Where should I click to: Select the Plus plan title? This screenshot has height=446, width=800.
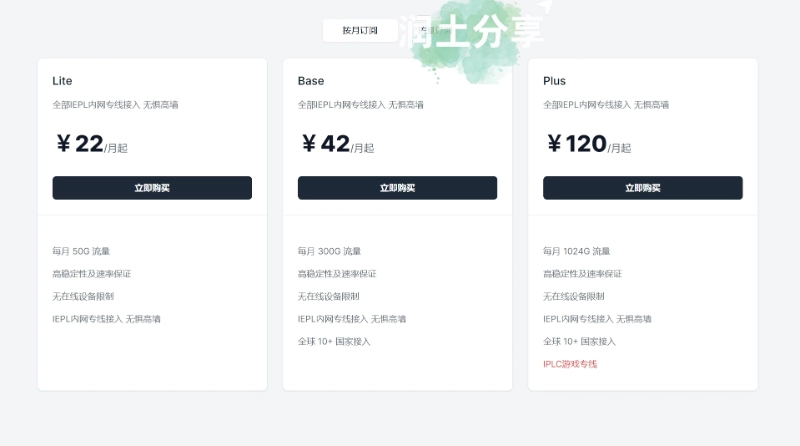554,81
